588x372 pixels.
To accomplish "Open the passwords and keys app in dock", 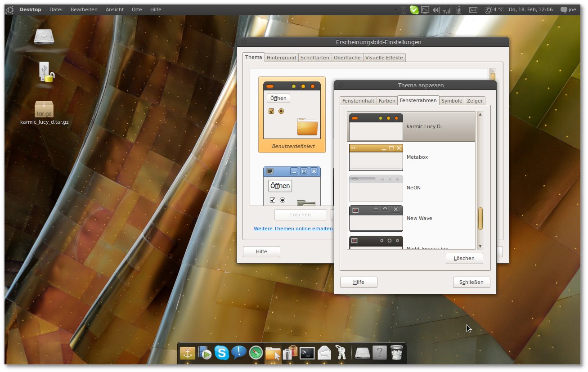I will [341, 353].
